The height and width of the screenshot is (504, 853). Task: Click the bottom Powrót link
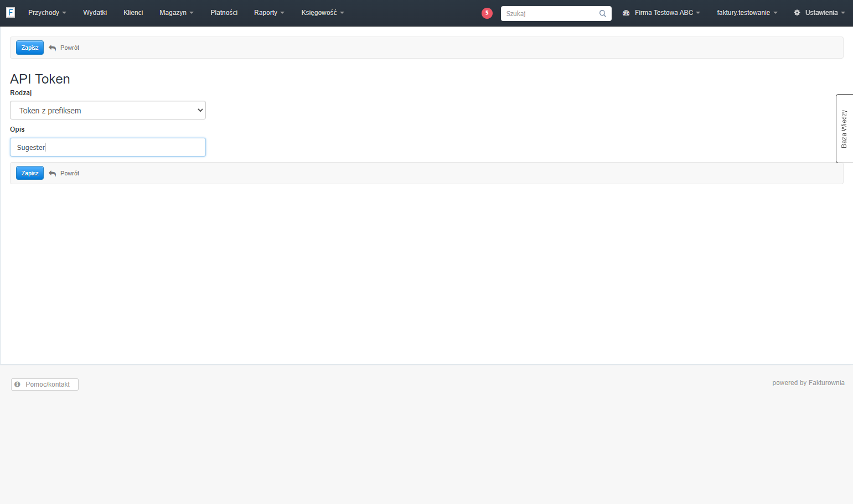pos(70,174)
